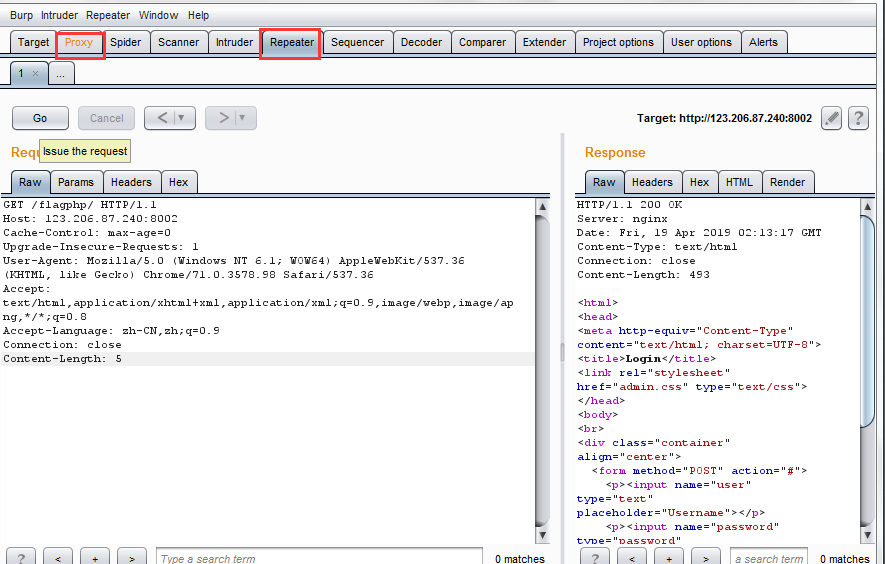Click the Host header line in request
This screenshot has width=885, height=564.
point(90,218)
